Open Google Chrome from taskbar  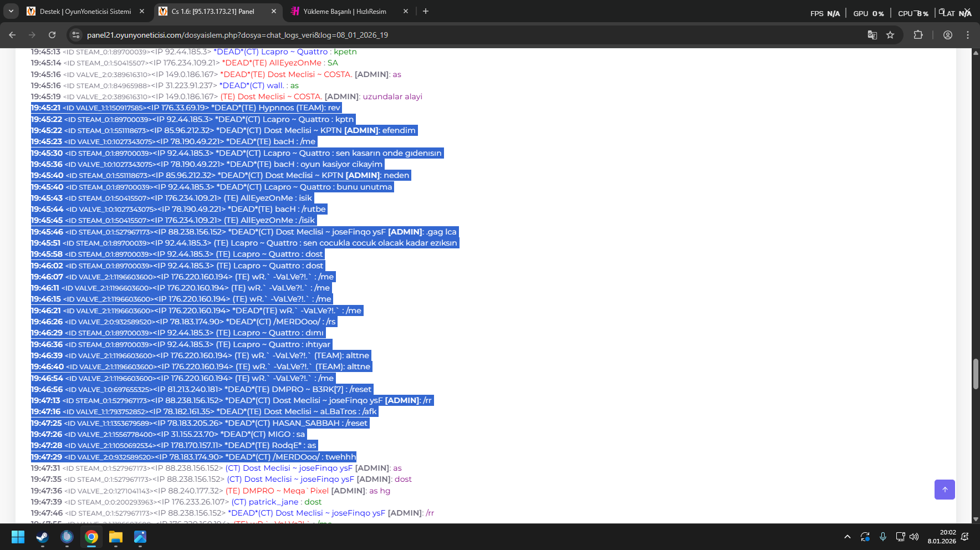(x=91, y=537)
